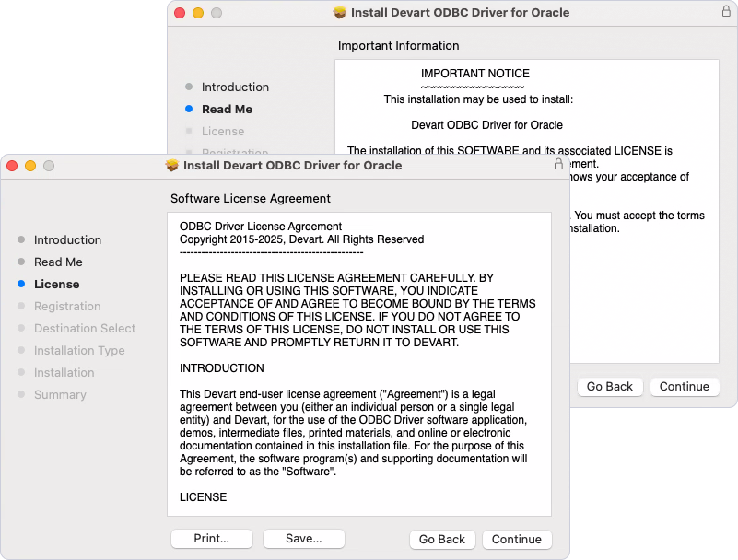
Task: Click the blue bullet beside Read Me in rear window
Action: coord(189,110)
